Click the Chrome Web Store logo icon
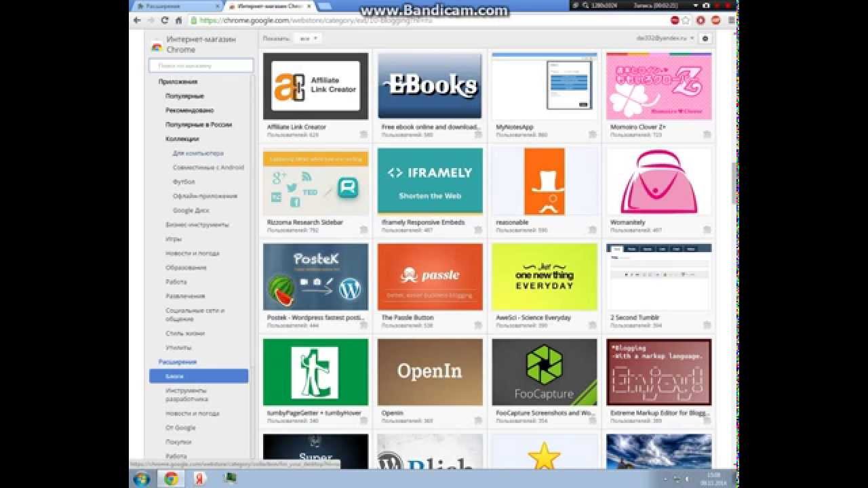Image resolution: width=868 pixels, height=488 pixels. tap(157, 46)
